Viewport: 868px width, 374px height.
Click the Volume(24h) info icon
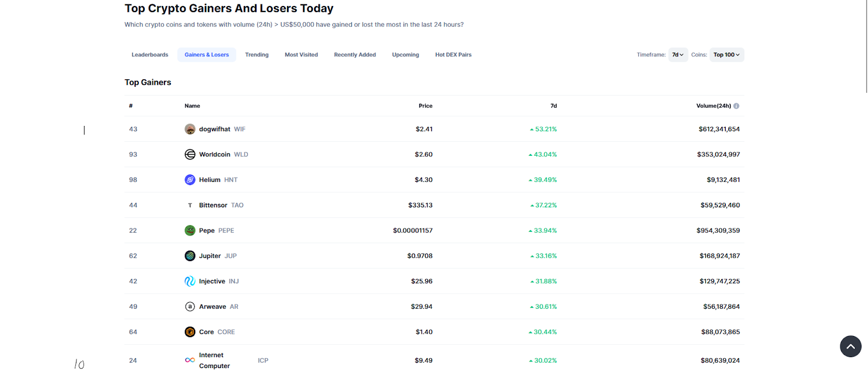point(736,106)
